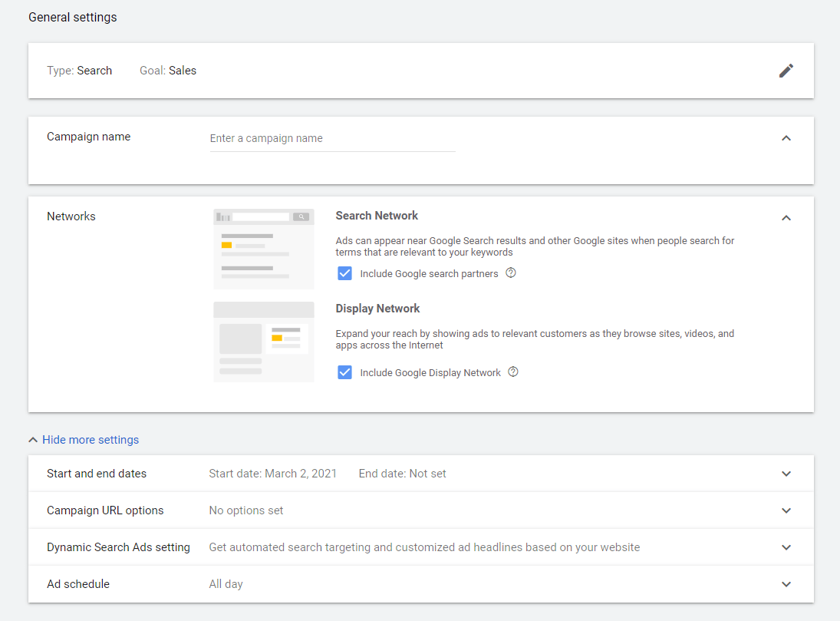Click the Search Network illustration thumbnail

(x=264, y=249)
